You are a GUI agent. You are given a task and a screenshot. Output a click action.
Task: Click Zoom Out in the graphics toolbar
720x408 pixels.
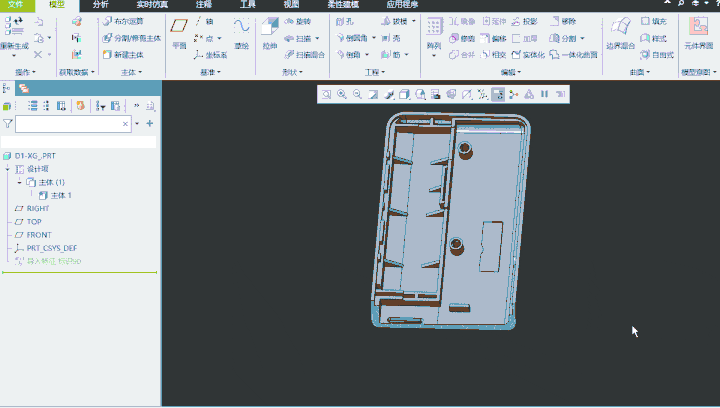click(357, 94)
